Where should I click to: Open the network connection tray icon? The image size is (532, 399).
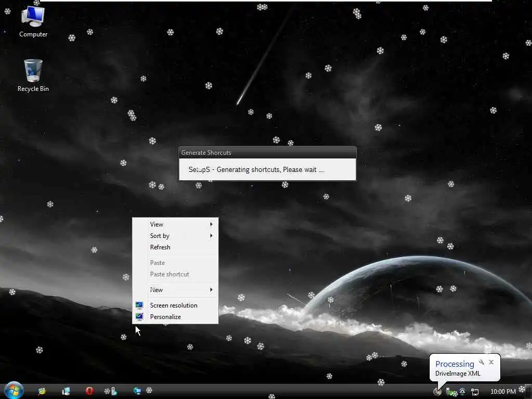point(475,392)
